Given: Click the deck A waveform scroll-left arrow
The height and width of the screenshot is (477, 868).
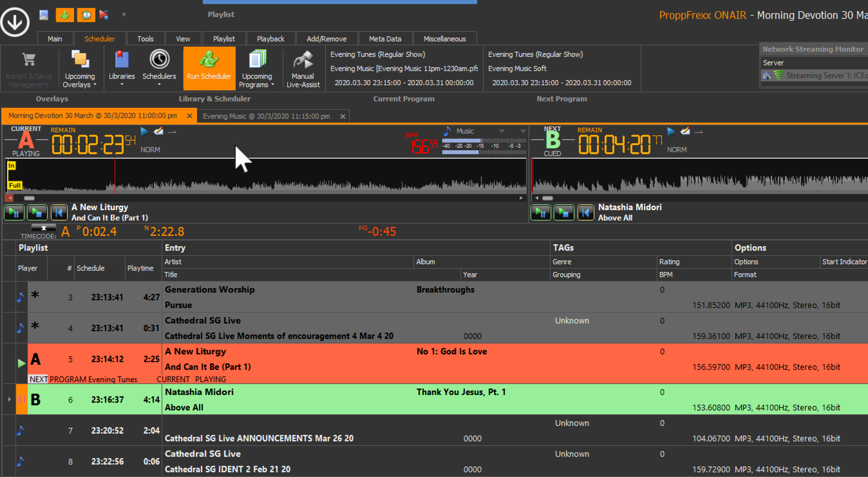Looking at the screenshot, I should [x=10, y=198].
